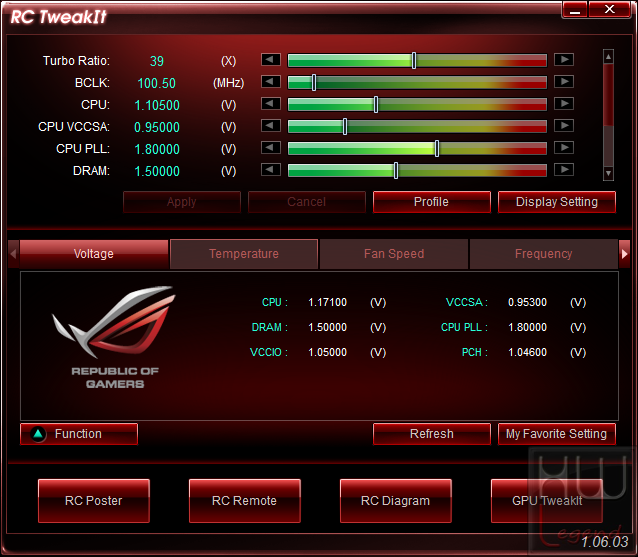Open GPU TweakIt
This screenshot has height=557, width=638.
[546, 500]
